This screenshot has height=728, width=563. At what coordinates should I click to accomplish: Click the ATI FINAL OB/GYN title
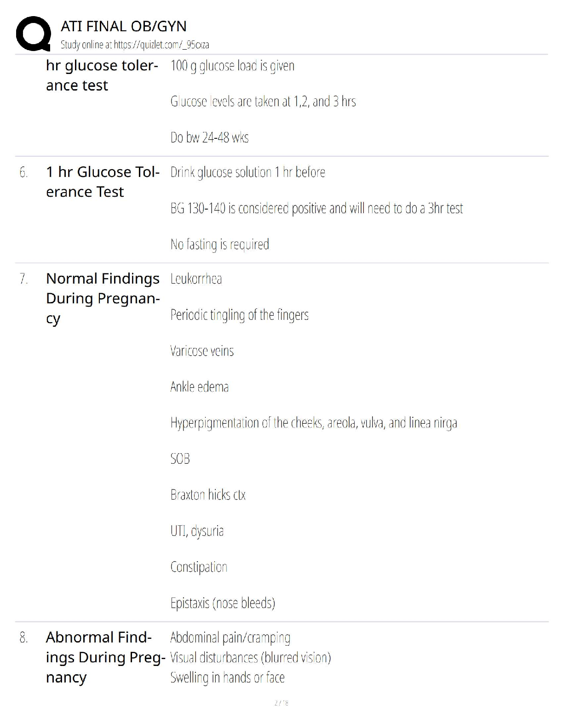(x=123, y=26)
